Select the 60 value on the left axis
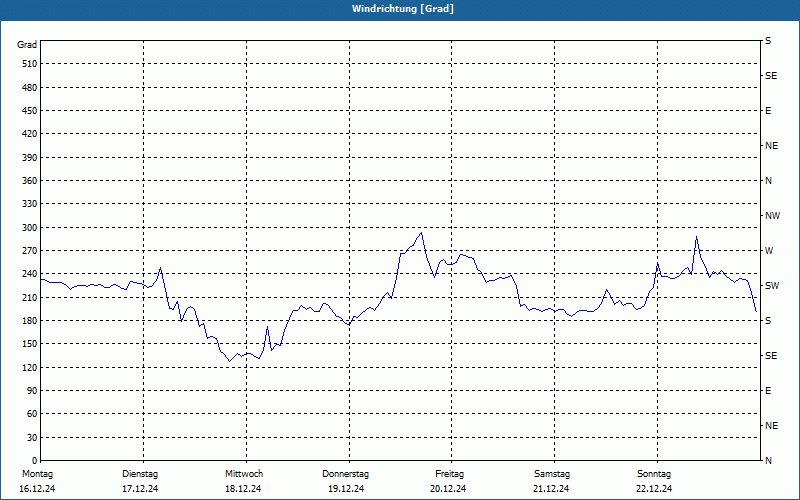 pyautogui.click(x=32, y=414)
